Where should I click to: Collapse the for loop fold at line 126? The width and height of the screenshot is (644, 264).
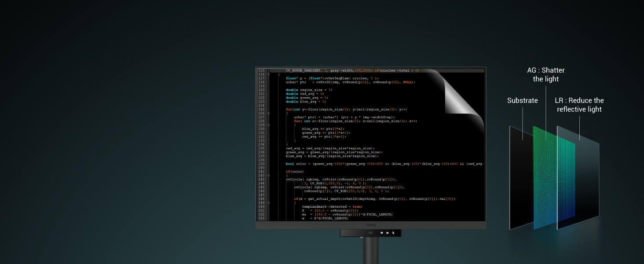pos(268,113)
